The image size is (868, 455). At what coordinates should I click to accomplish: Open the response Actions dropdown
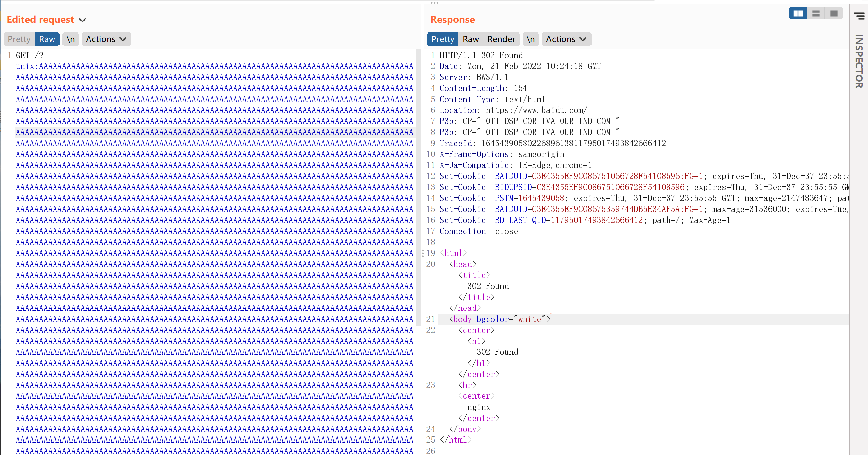point(566,39)
